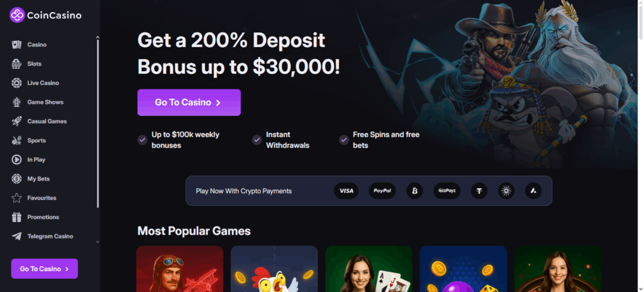The height and width of the screenshot is (292, 644).
Task: Open Telegram Casino paper plane icon
Action: (x=16, y=236)
